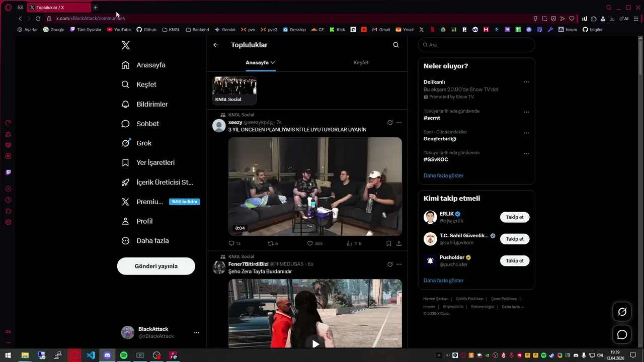Open xeezy profile avatar

219,126
